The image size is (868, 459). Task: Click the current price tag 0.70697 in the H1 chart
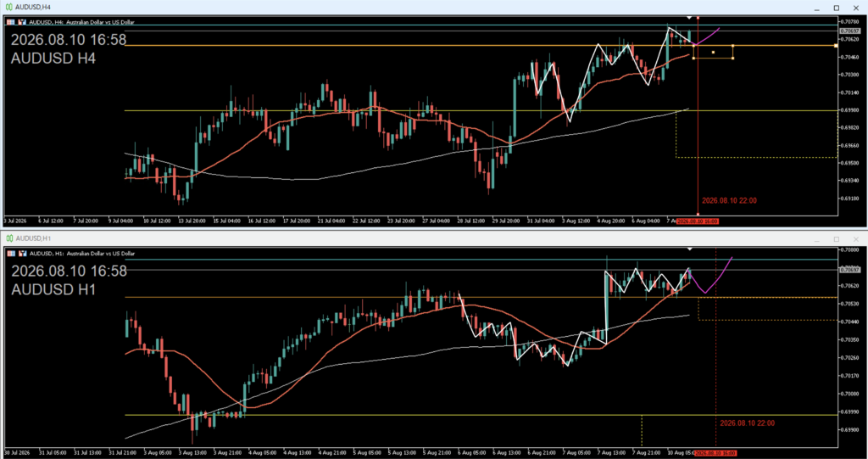(849, 270)
